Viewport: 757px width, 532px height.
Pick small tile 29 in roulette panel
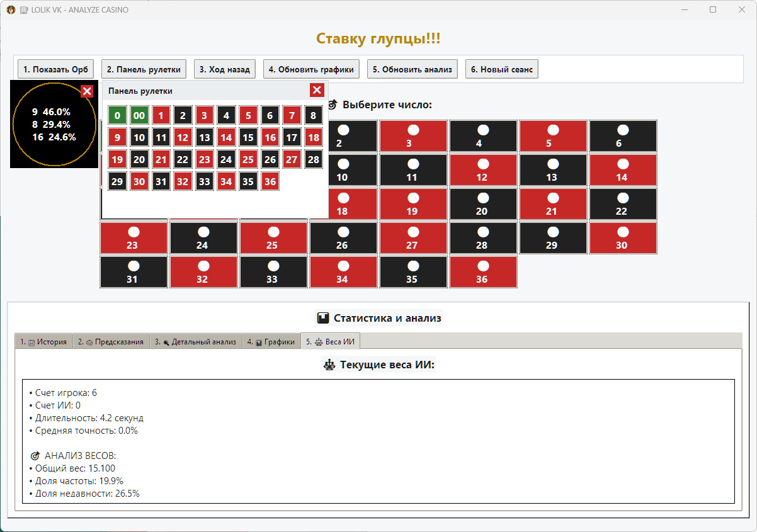point(118,181)
